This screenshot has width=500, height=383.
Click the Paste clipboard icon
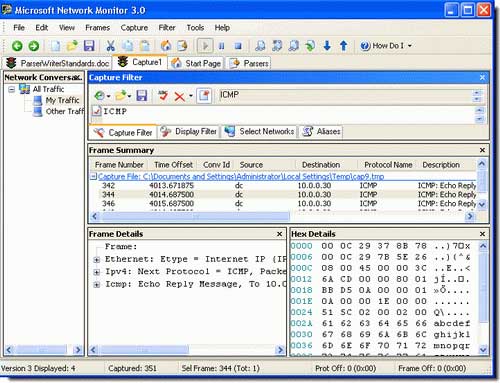144,46
